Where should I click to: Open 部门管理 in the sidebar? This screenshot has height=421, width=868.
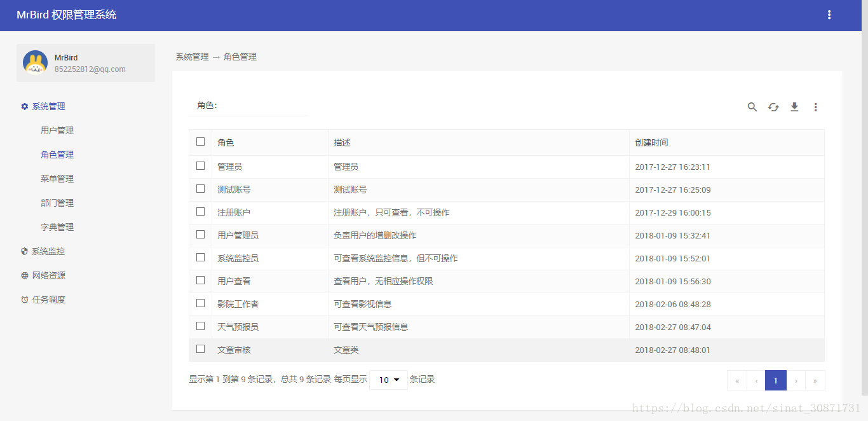(57, 203)
